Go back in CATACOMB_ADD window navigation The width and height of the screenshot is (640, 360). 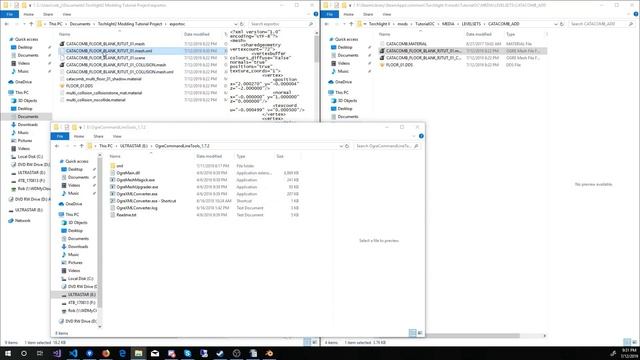point(326,24)
